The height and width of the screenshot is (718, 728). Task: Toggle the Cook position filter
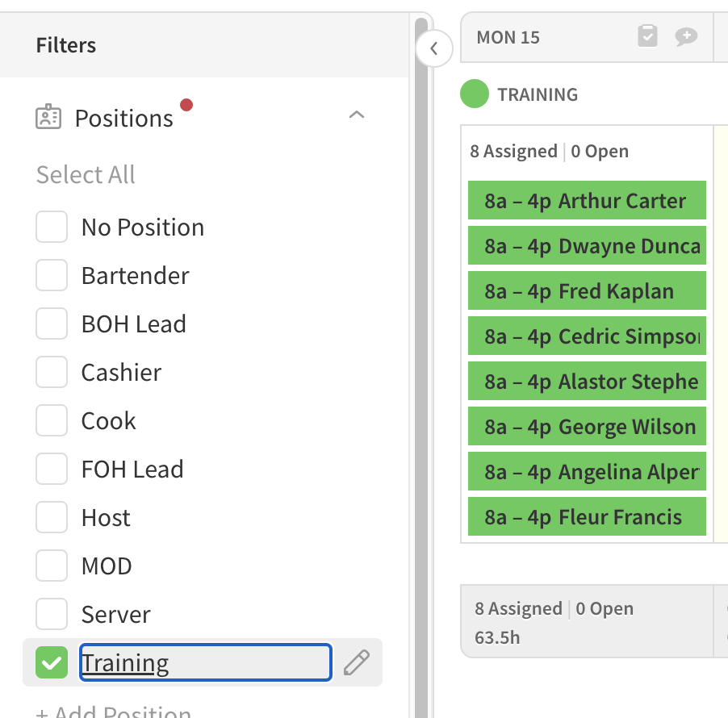click(x=52, y=421)
